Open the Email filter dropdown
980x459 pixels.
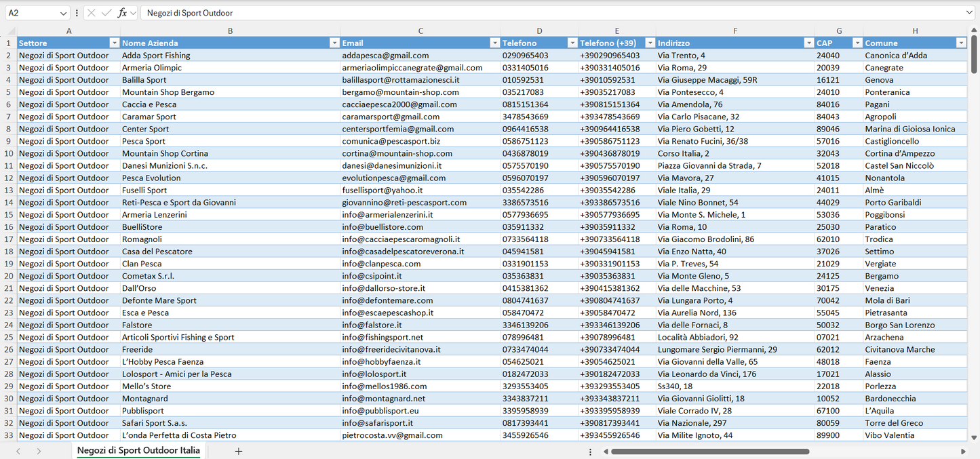pos(494,43)
